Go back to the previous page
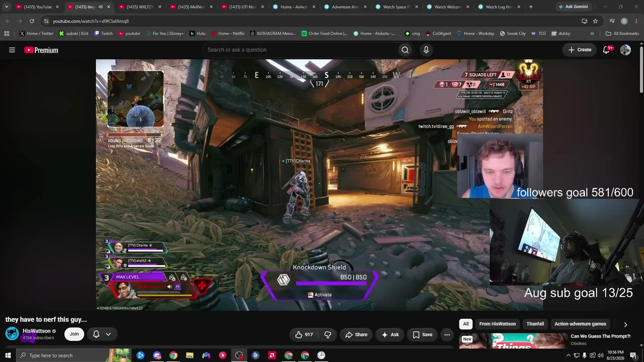Image resolution: width=644 pixels, height=362 pixels. point(8,21)
